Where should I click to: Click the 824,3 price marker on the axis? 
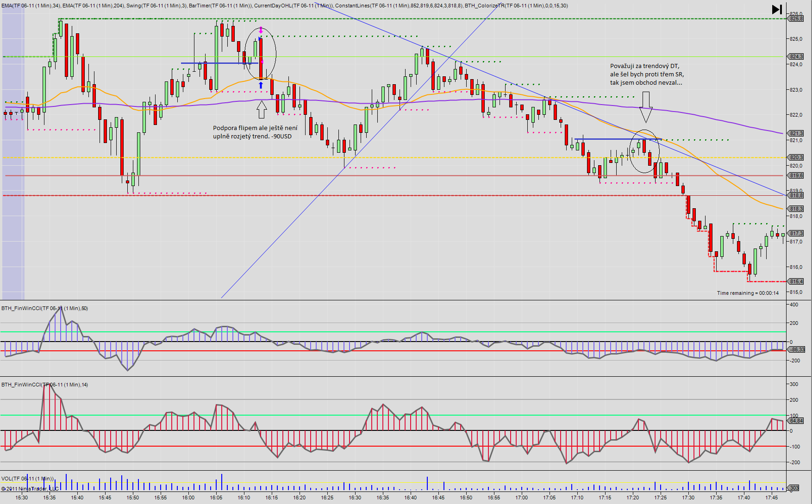pos(796,56)
